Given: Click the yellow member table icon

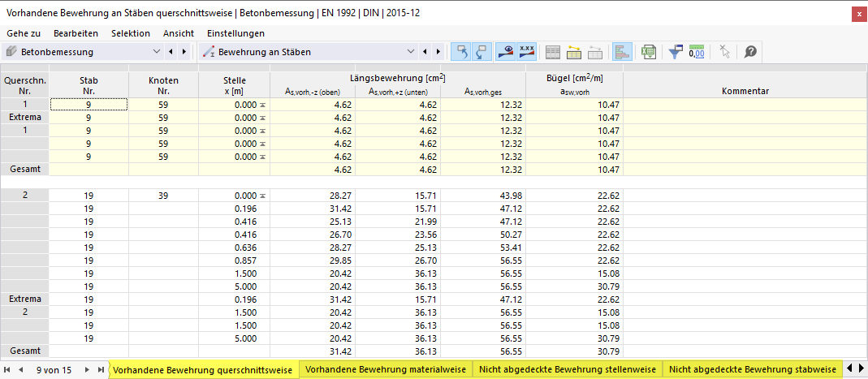Looking at the screenshot, I should (x=574, y=52).
